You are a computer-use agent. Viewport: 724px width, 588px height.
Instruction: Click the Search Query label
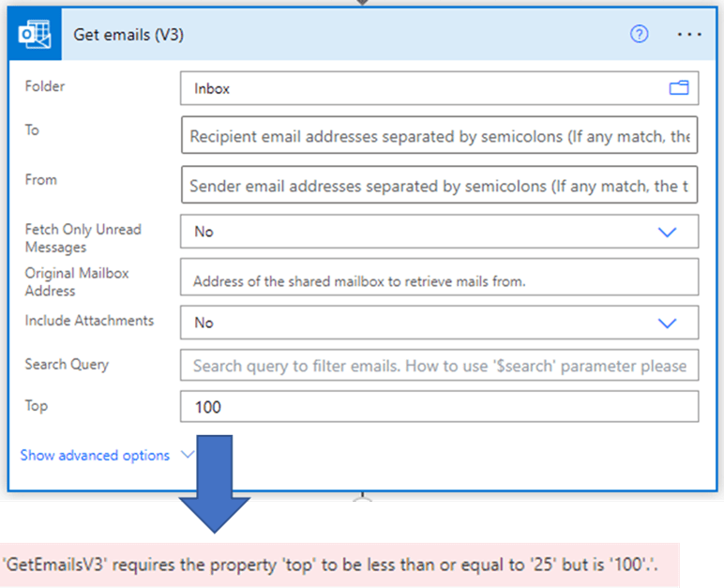(x=67, y=365)
